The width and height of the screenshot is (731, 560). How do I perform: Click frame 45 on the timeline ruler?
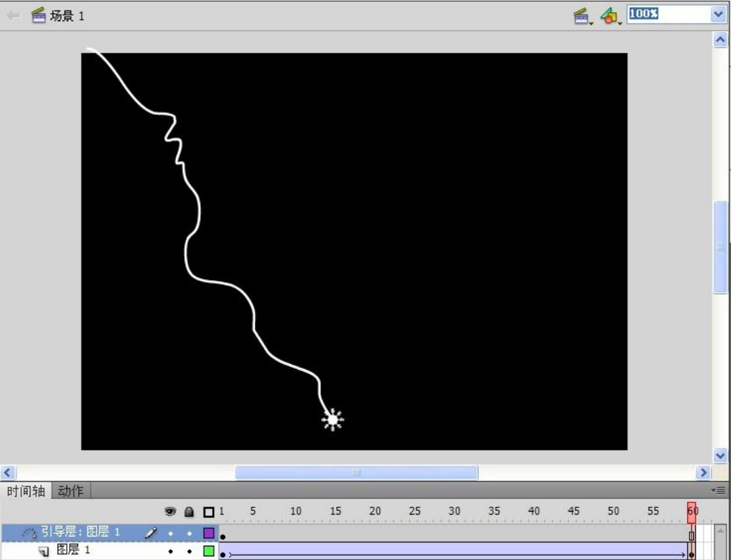(574, 511)
